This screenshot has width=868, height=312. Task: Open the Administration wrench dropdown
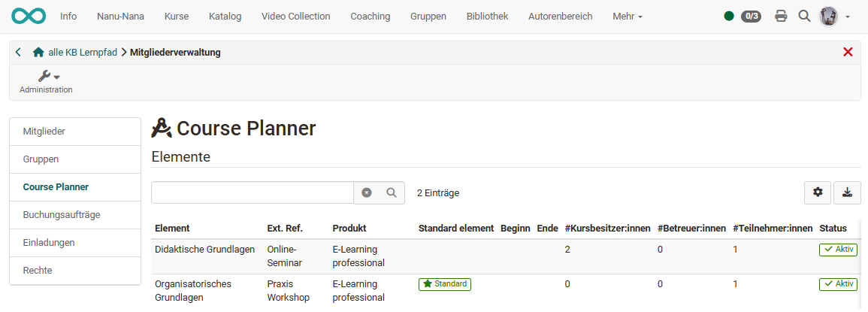click(x=47, y=77)
